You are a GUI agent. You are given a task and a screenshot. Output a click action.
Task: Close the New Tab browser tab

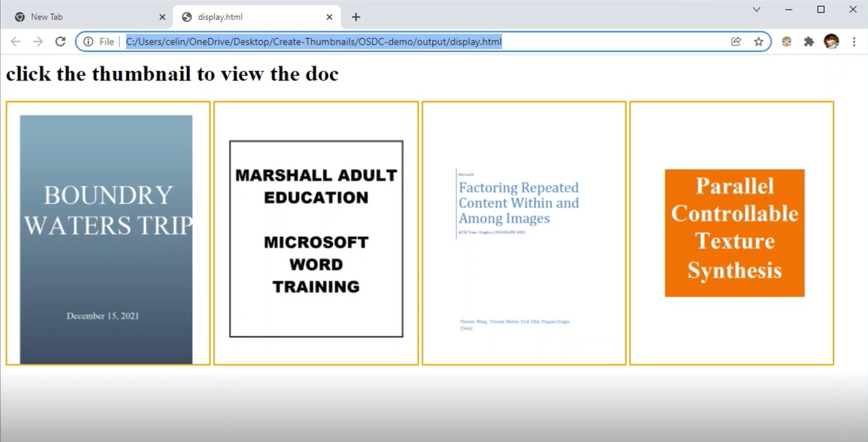pos(162,16)
